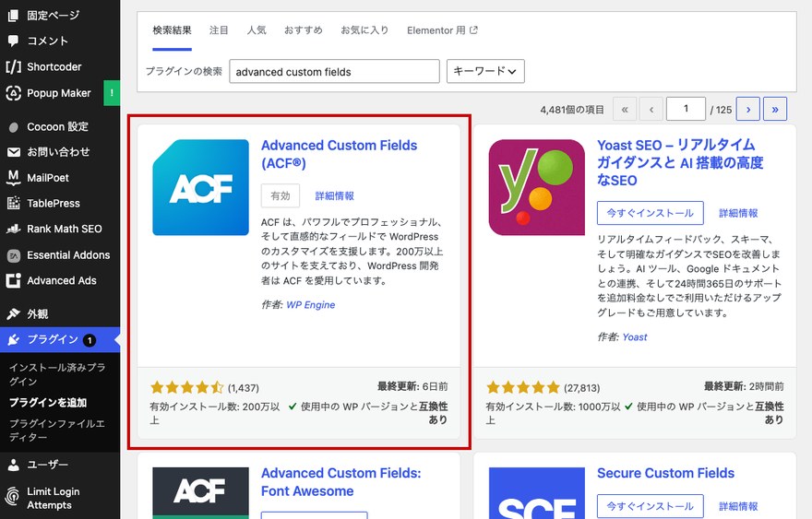Click the ユーザー person icon
The height and width of the screenshot is (519, 812).
[x=14, y=465]
